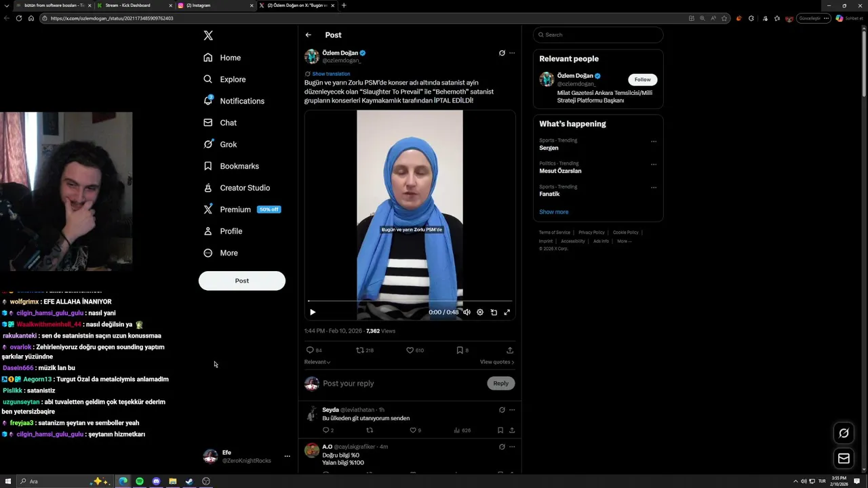Open Chat from the sidebar

point(220,123)
